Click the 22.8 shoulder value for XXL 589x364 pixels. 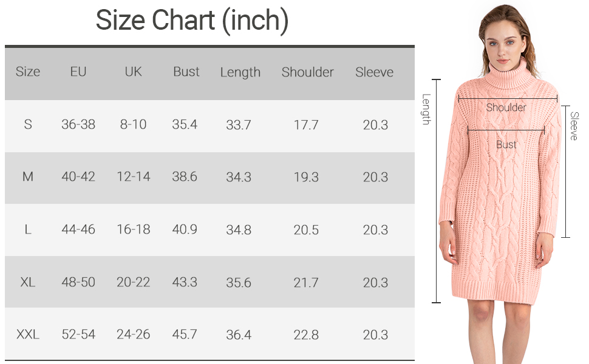(306, 334)
